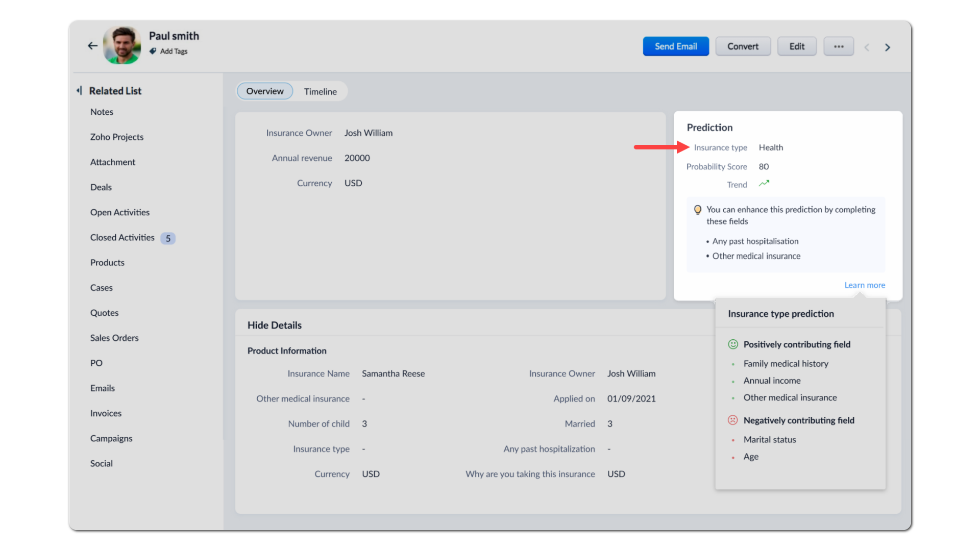Collapse the Related List sidebar icon
The width and height of the screenshot is (980, 551).
point(79,91)
